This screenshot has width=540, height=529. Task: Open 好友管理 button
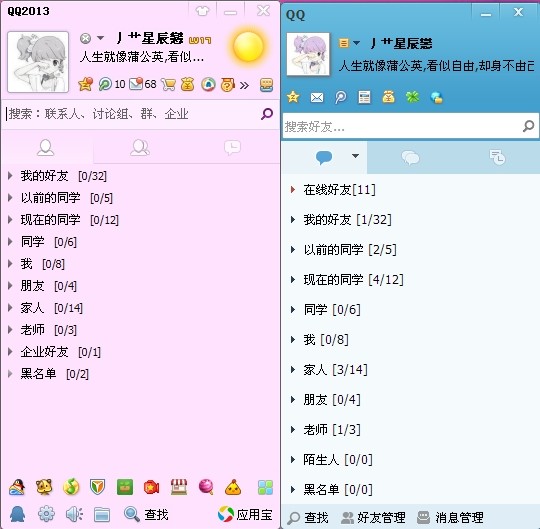[373, 517]
